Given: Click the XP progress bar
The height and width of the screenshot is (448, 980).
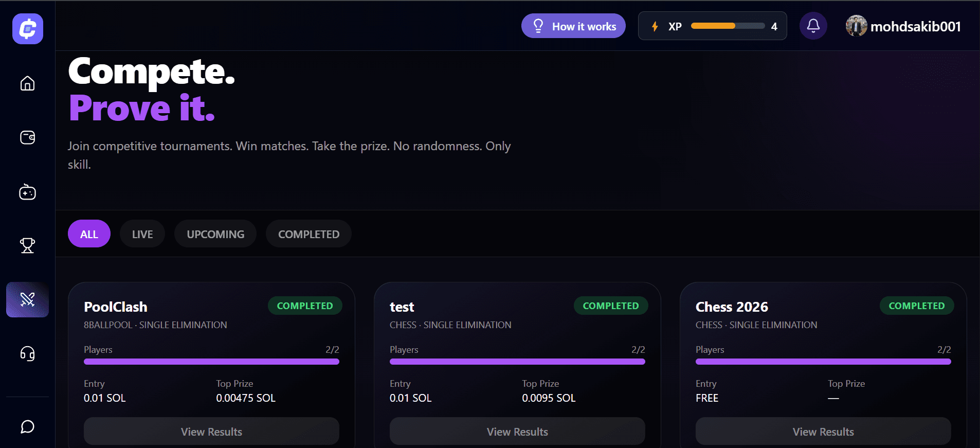Looking at the screenshot, I should (x=728, y=26).
